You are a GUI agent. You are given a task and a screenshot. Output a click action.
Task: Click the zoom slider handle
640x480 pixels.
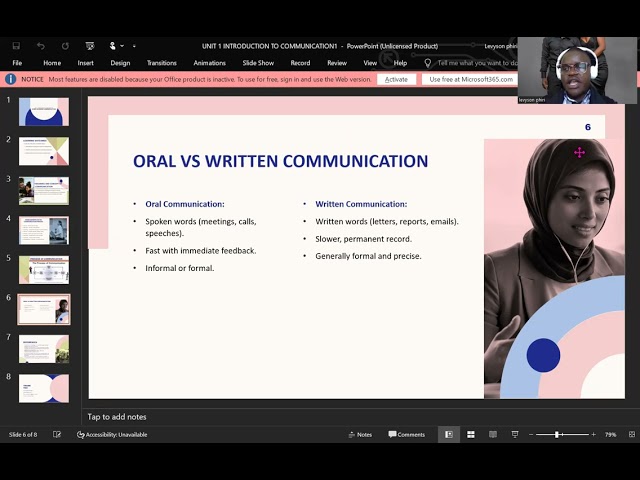click(x=556, y=435)
